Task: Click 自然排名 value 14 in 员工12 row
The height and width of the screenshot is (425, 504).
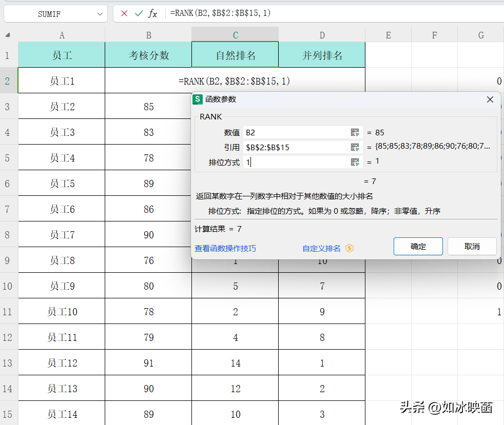Action: coord(235,363)
